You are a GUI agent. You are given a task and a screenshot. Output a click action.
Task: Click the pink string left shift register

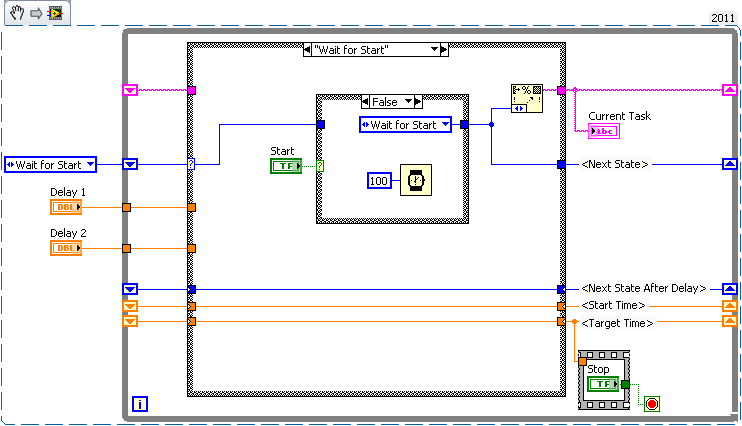130,90
